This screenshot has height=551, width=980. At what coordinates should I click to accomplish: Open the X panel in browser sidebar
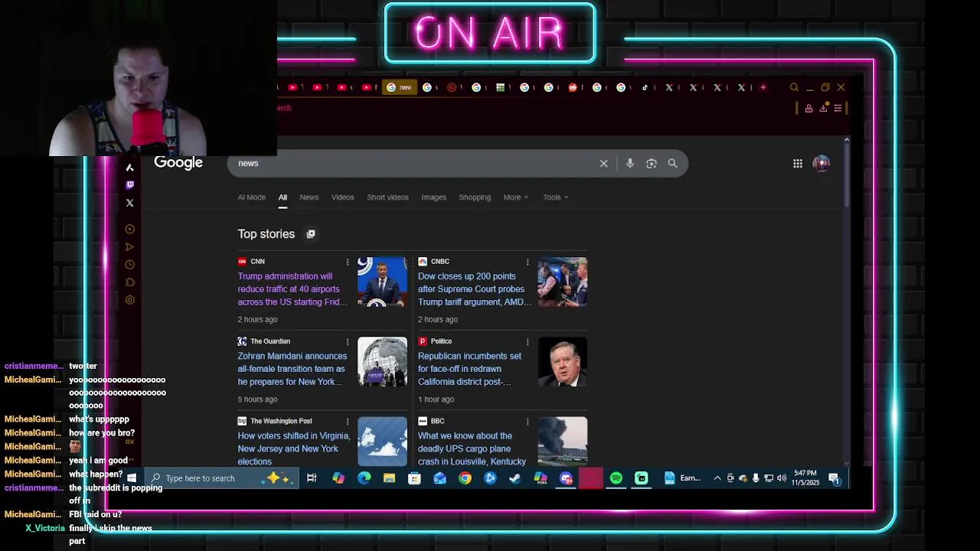pyautogui.click(x=129, y=203)
